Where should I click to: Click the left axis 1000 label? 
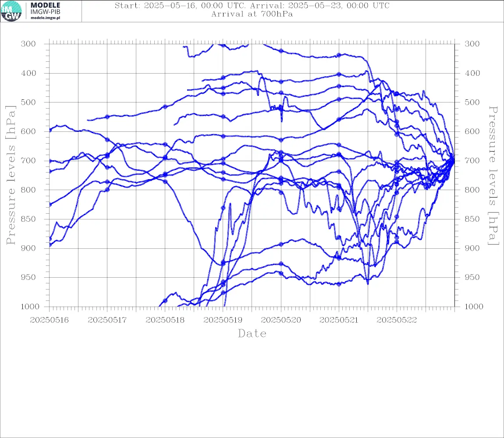click(30, 307)
